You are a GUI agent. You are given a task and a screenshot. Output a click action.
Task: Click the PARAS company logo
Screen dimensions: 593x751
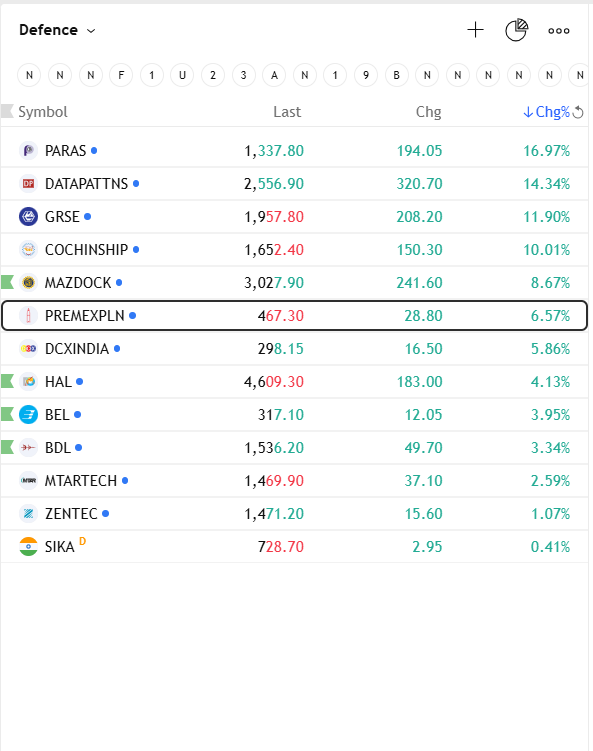pyautogui.click(x=28, y=150)
